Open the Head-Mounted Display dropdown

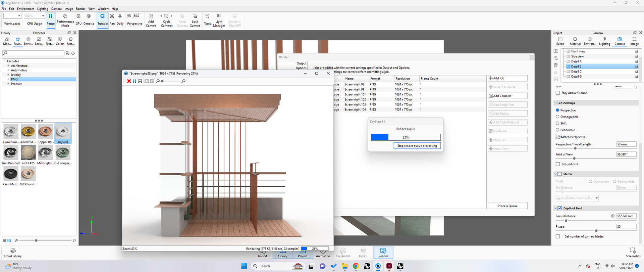coord(577,198)
